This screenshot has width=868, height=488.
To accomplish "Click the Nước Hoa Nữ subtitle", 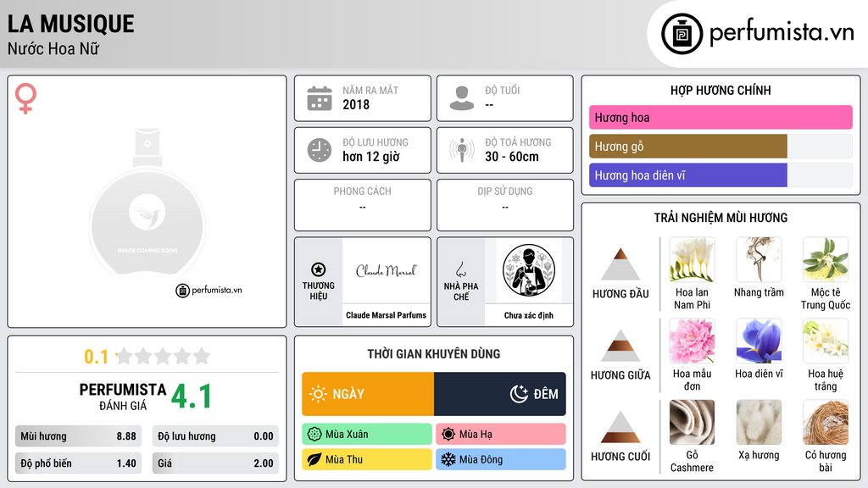I will click(53, 48).
